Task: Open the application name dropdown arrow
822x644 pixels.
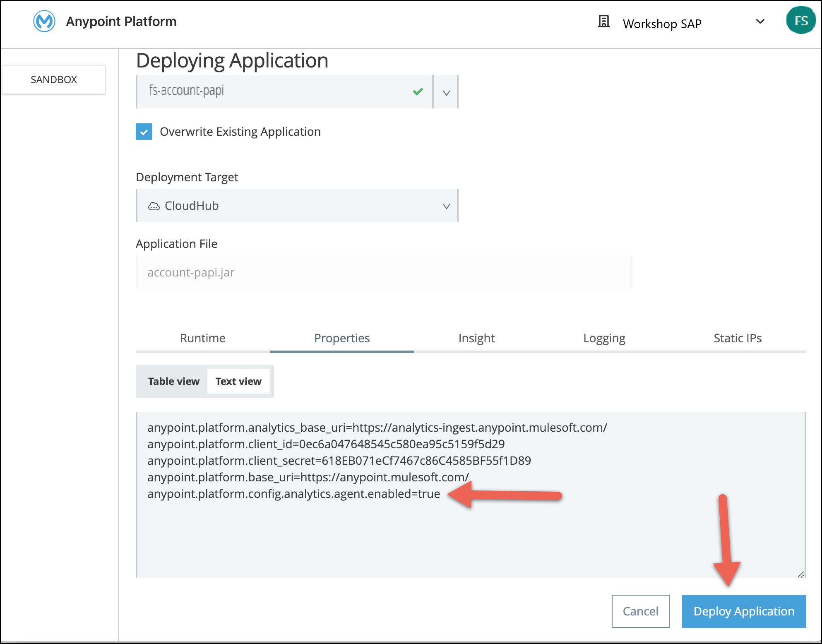Action: [446, 92]
